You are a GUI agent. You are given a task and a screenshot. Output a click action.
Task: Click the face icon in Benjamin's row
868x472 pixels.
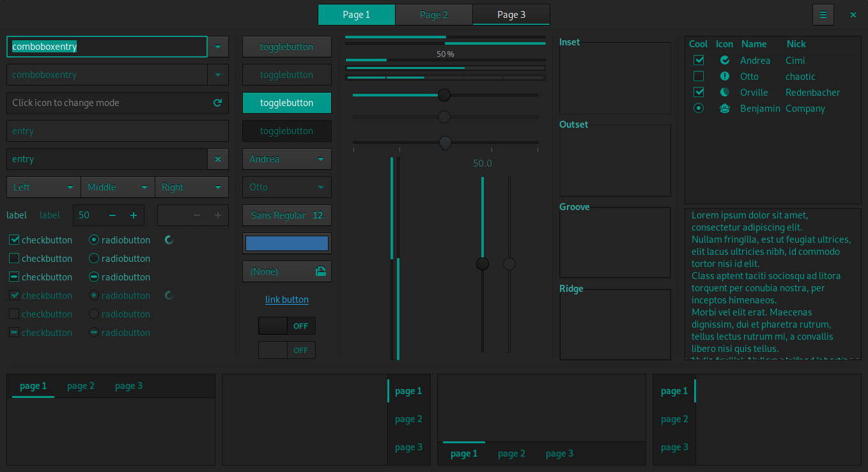(725, 109)
